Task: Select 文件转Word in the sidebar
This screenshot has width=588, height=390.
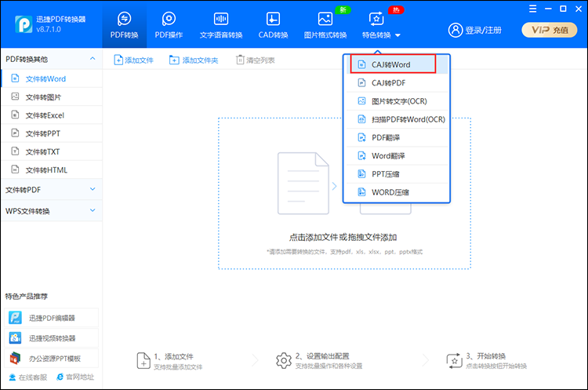Action: pyautogui.click(x=52, y=78)
